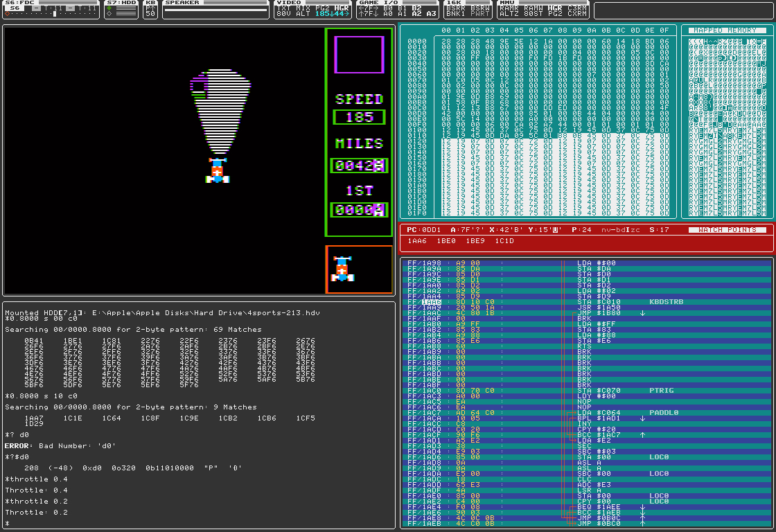The width and height of the screenshot is (776, 532).
Task: Click the jump arrow beside JMP $1B80
Action: click(644, 312)
